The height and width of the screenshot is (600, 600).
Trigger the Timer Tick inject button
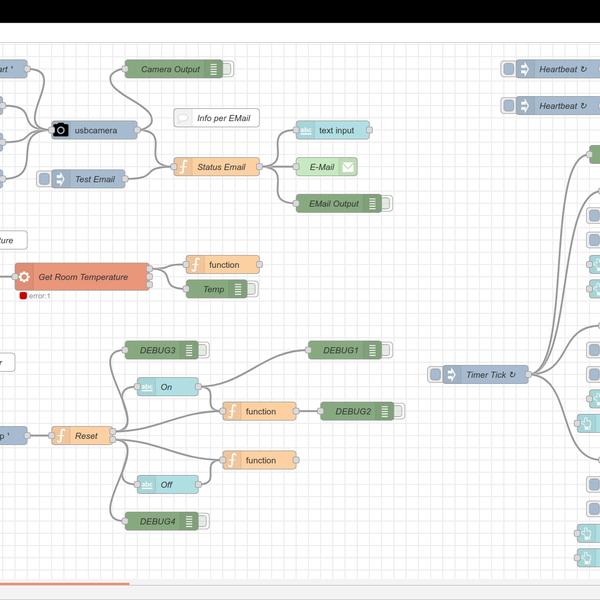pos(435,374)
